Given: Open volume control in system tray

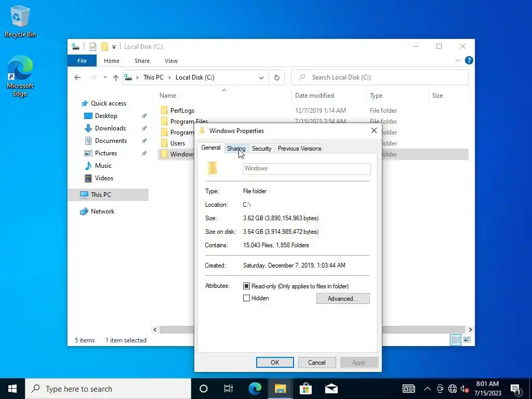Looking at the screenshot, I should [x=464, y=389].
